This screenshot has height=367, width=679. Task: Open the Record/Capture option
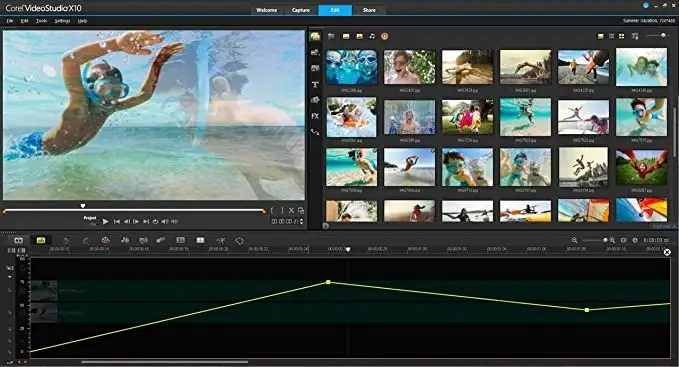pos(105,240)
